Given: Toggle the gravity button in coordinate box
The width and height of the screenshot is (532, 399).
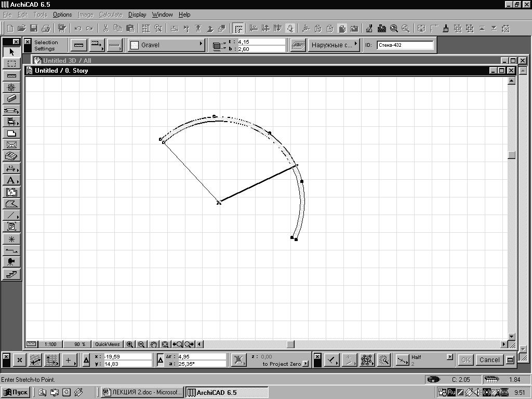Looking at the screenshot, I should [238, 360].
